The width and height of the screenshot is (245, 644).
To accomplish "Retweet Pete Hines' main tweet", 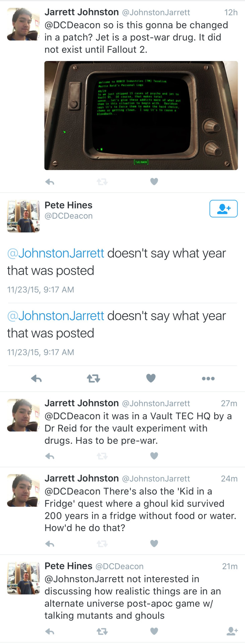I will [93, 379].
